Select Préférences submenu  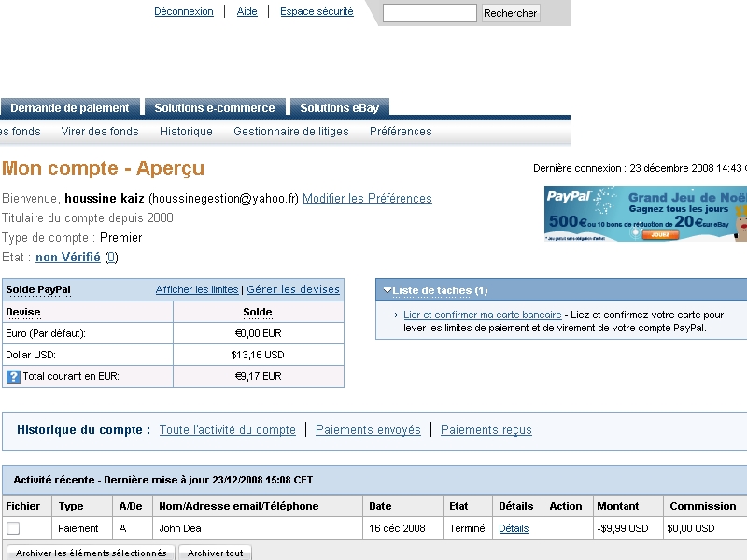(x=401, y=132)
